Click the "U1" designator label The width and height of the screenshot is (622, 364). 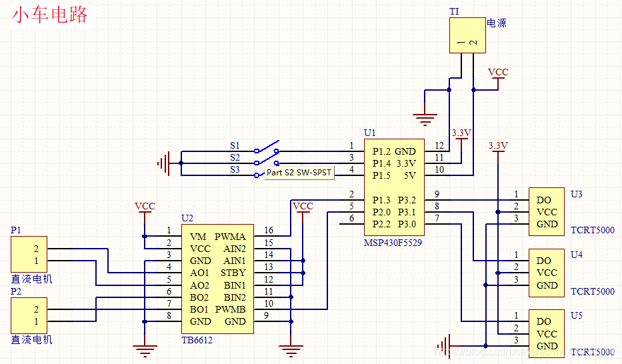[x=370, y=133]
